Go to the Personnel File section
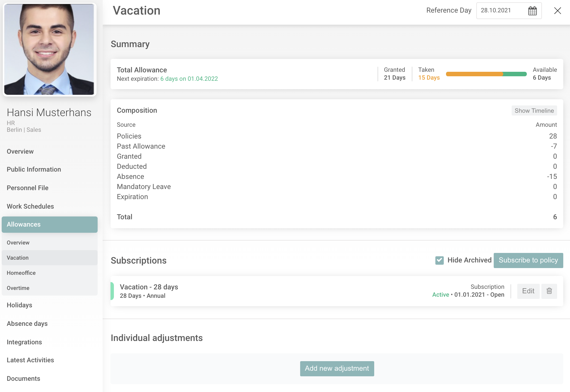Screen dimensions: 570x392 (x=27, y=188)
